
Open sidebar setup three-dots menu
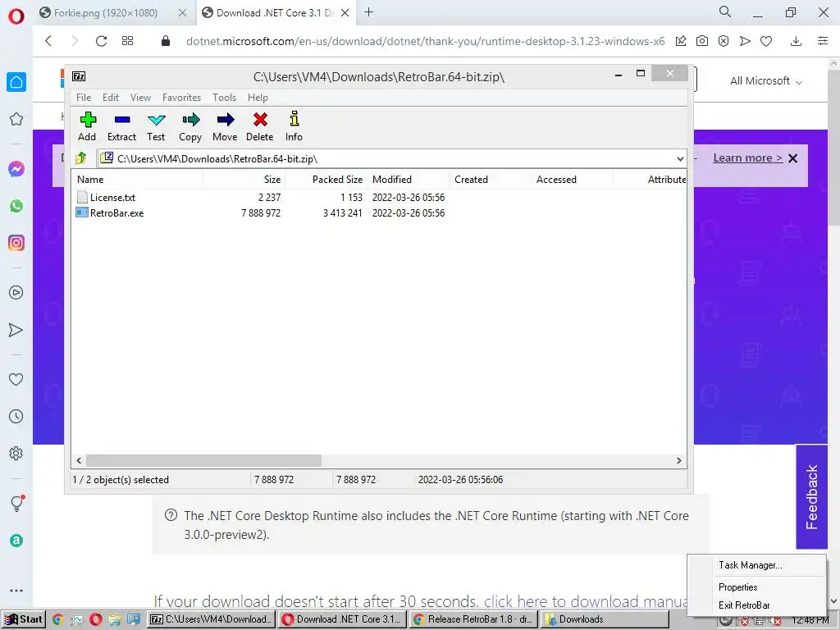(x=16, y=591)
